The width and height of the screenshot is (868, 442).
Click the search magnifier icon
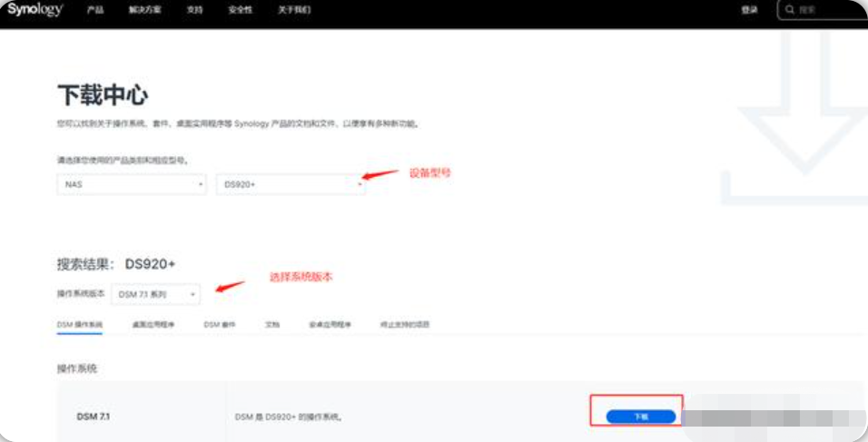[790, 10]
